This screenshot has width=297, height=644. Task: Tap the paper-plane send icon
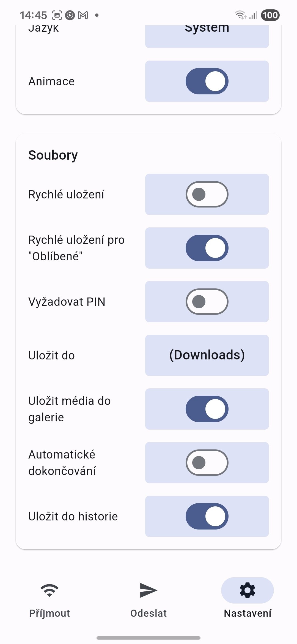pyautogui.click(x=148, y=590)
